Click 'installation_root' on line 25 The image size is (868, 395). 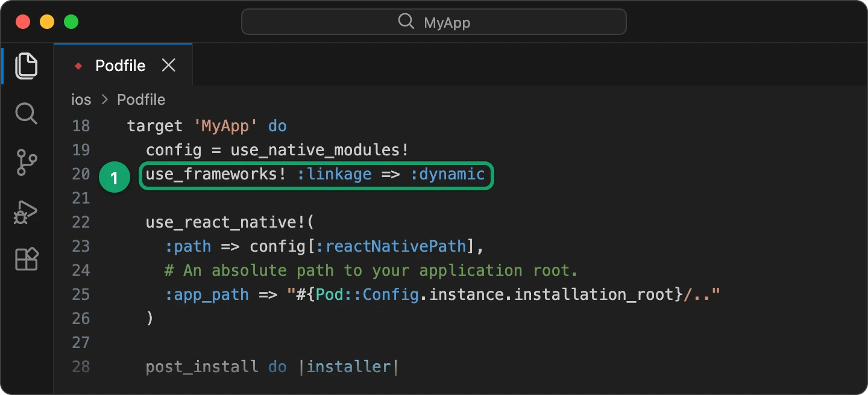click(593, 294)
